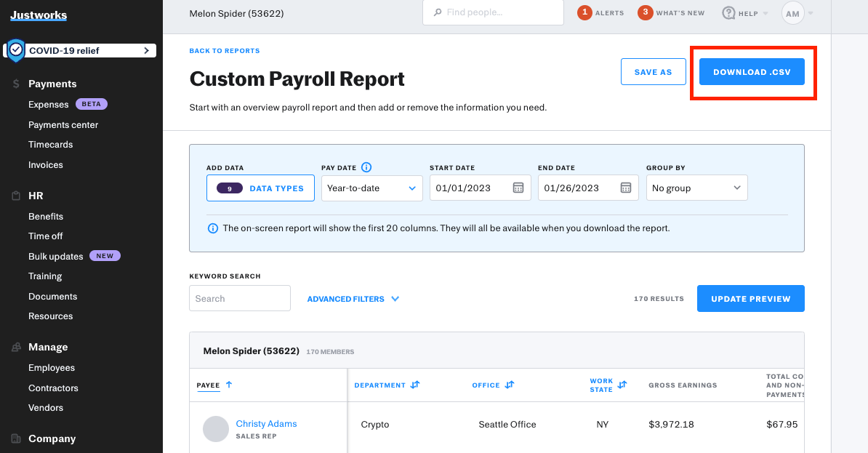
Task: Open the AM account avatar
Action: tap(792, 13)
